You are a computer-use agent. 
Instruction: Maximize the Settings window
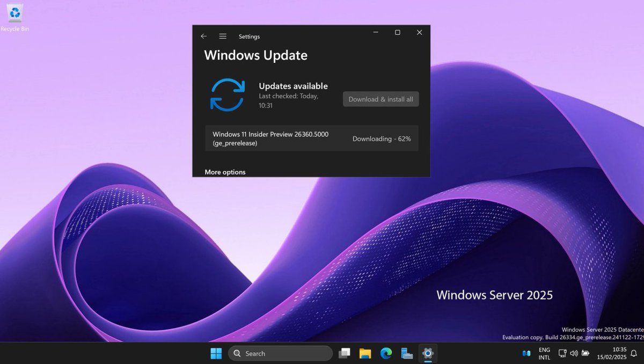pos(398,33)
